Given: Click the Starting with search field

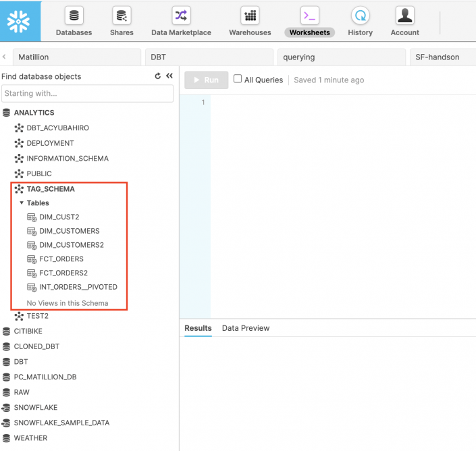Looking at the screenshot, I should [x=87, y=94].
